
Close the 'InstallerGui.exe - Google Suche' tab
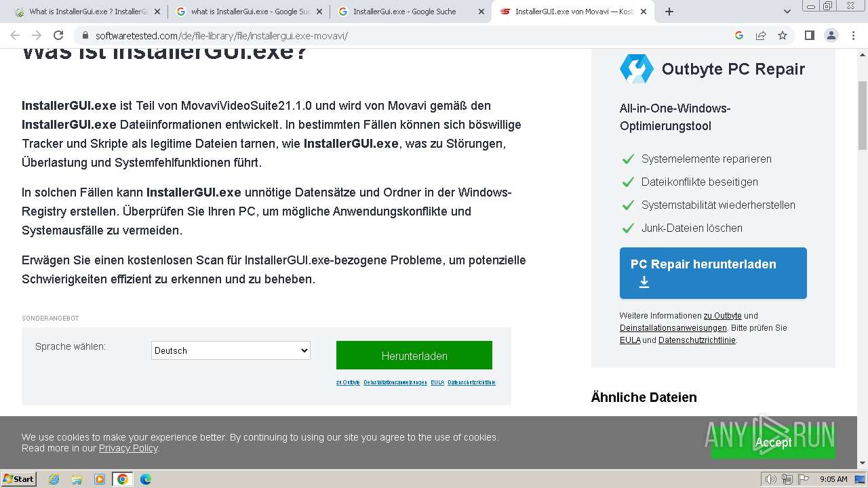coord(481,12)
